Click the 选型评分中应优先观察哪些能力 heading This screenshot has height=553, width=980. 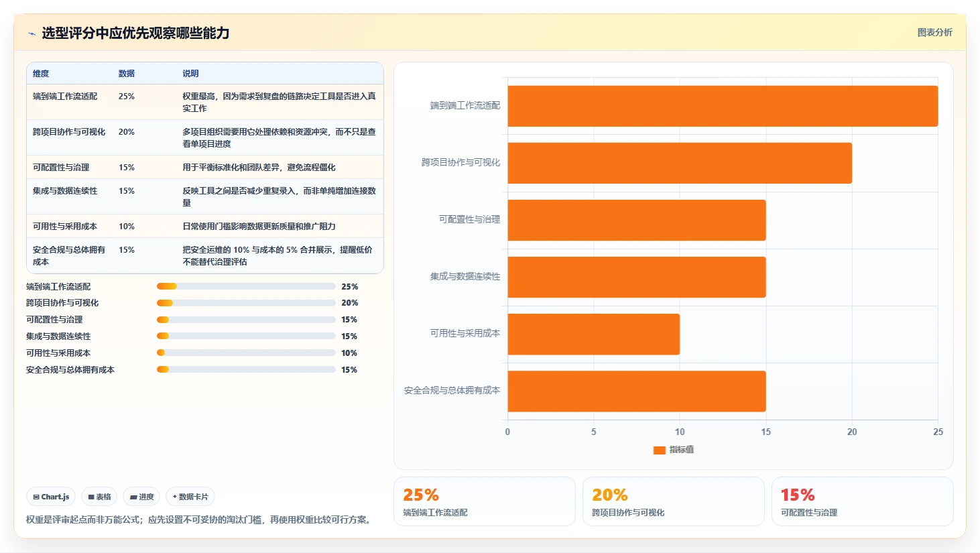tap(135, 33)
